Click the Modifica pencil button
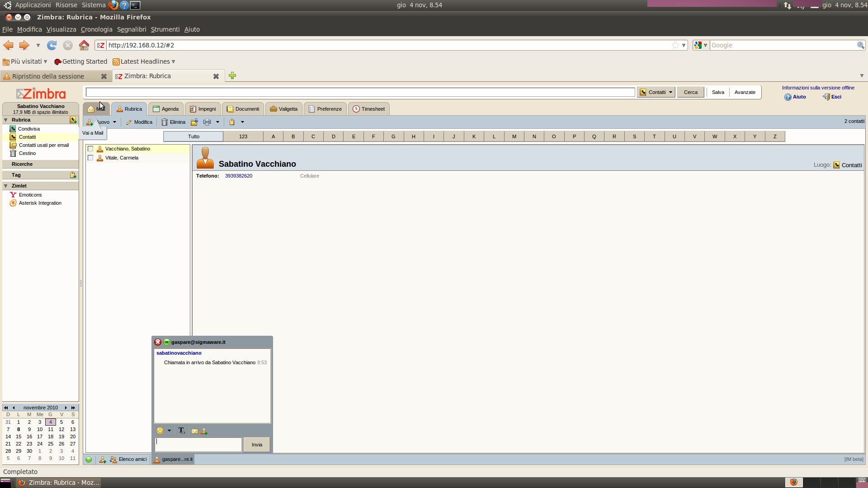 coord(139,122)
